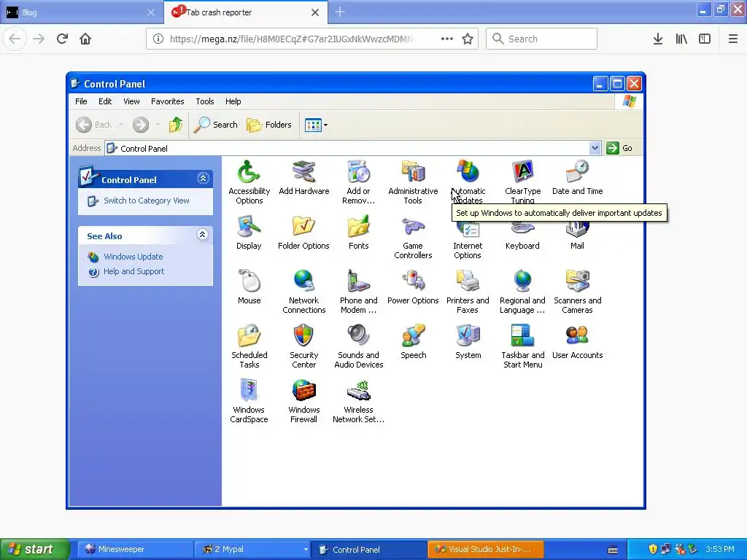Switch to Minesweeper taskbar button
Image resolution: width=747 pixels, height=560 pixels.
pyautogui.click(x=135, y=550)
